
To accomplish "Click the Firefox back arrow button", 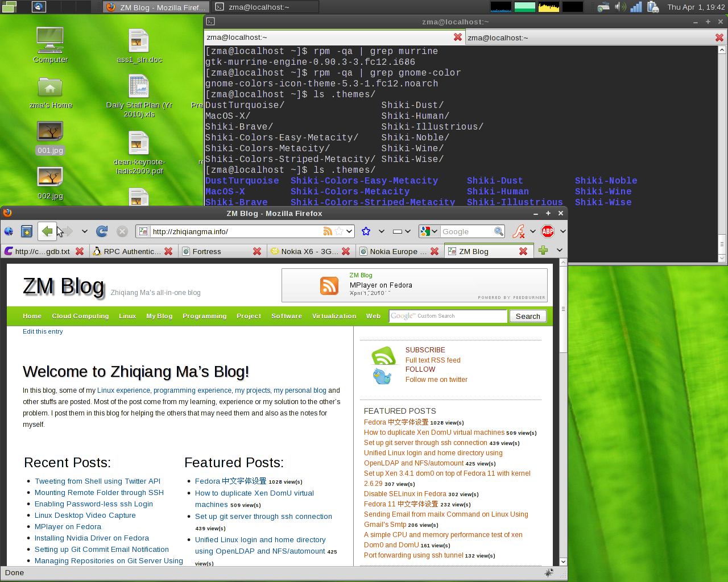I will coord(47,231).
